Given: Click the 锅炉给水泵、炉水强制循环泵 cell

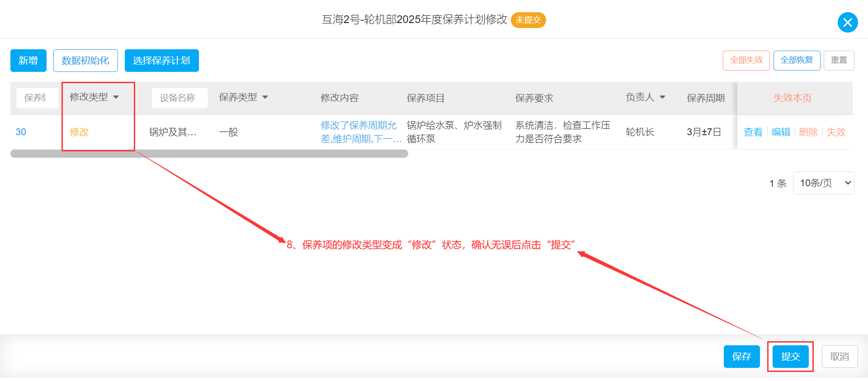Looking at the screenshot, I should tap(454, 132).
